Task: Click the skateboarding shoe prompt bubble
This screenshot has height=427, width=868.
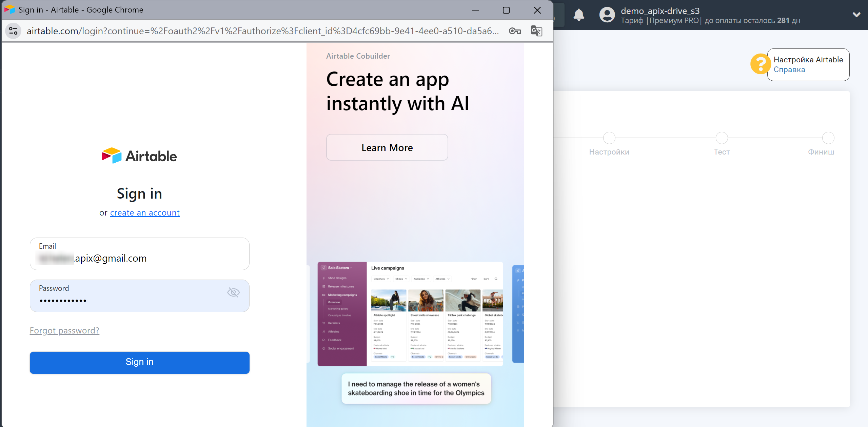Action: pyautogui.click(x=416, y=389)
